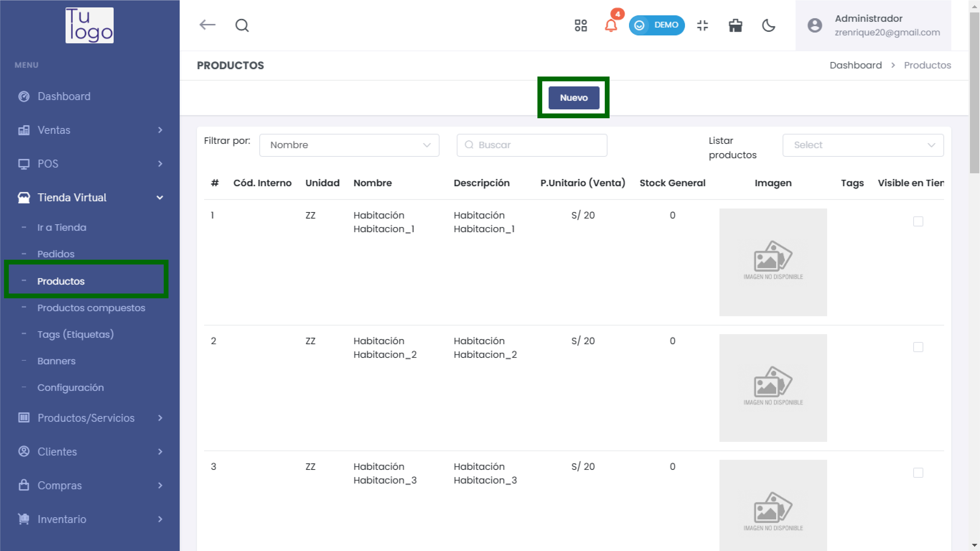Open Productos compuestos in sidebar
This screenshot has width=980, height=551.
[x=91, y=308]
